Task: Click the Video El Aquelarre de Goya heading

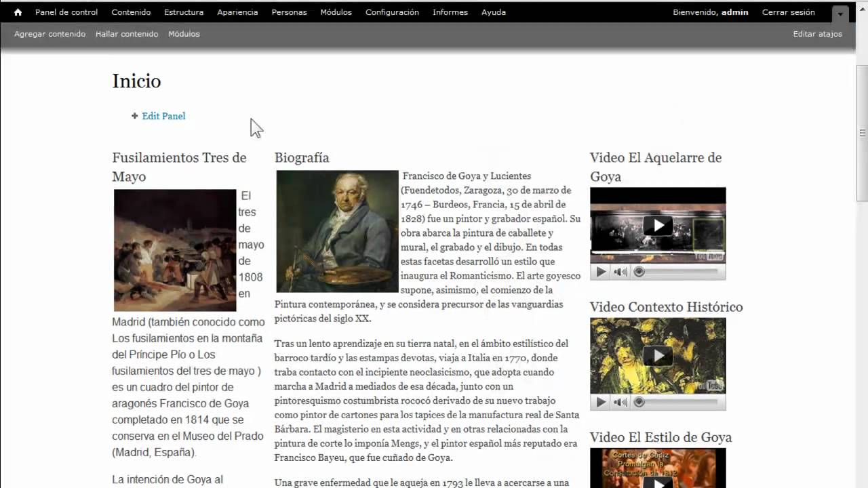Action: click(x=656, y=167)
